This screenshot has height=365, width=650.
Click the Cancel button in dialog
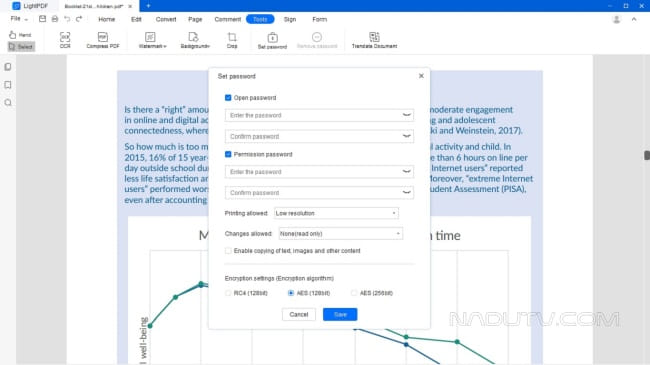pos(299,314)
